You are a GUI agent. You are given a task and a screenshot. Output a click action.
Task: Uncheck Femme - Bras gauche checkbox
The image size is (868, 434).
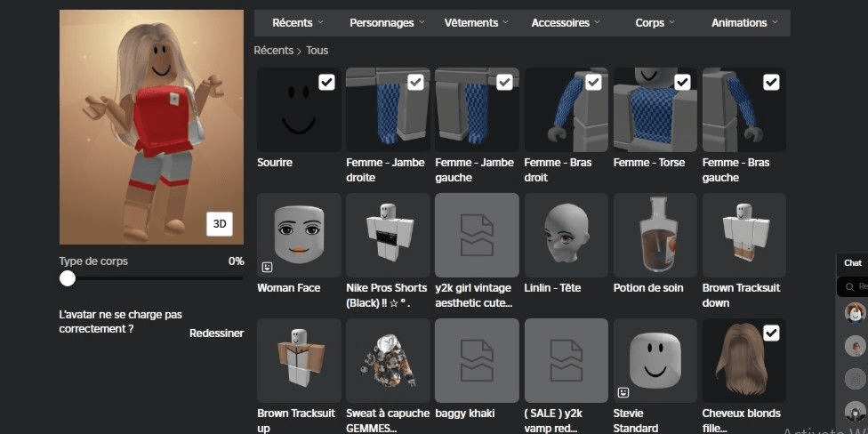(x=771, y=83)
